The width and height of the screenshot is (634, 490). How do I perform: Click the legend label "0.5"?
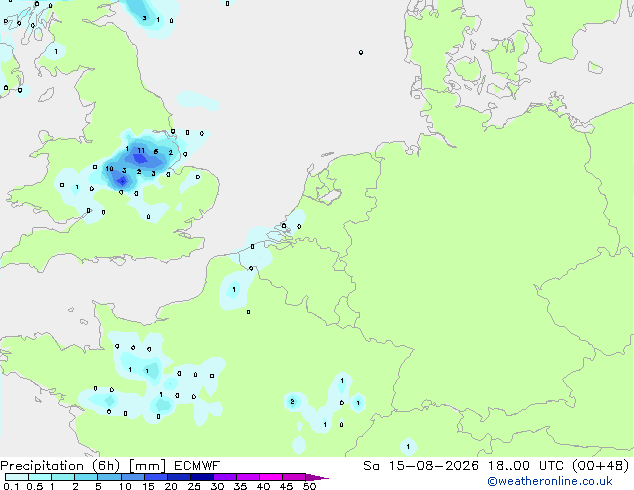pos(35,486)
